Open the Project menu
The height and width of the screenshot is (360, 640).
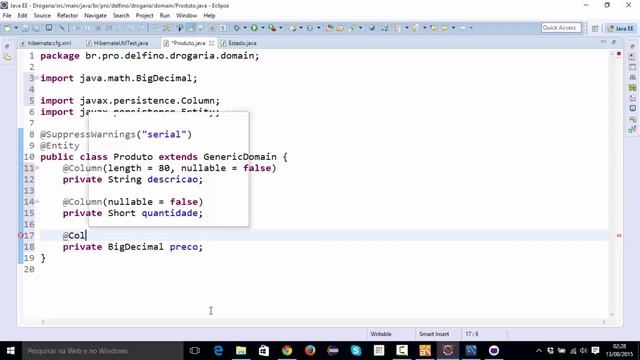(144, 16)
